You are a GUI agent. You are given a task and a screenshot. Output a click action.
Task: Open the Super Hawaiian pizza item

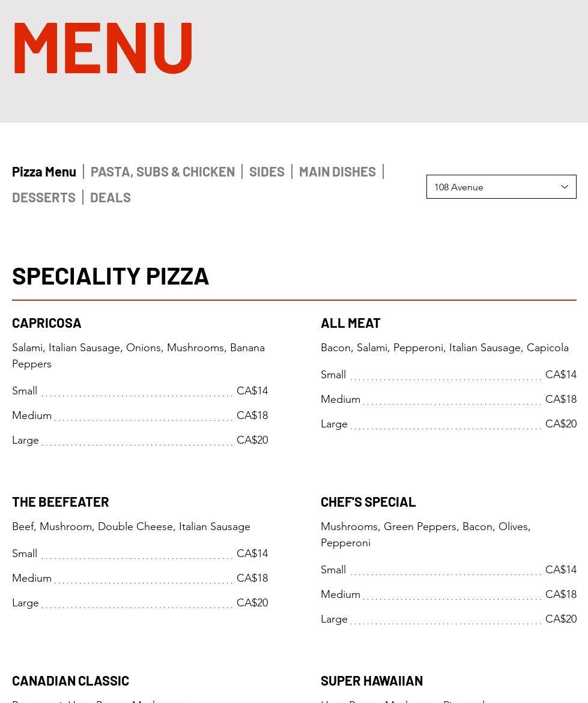pos(372,681)
